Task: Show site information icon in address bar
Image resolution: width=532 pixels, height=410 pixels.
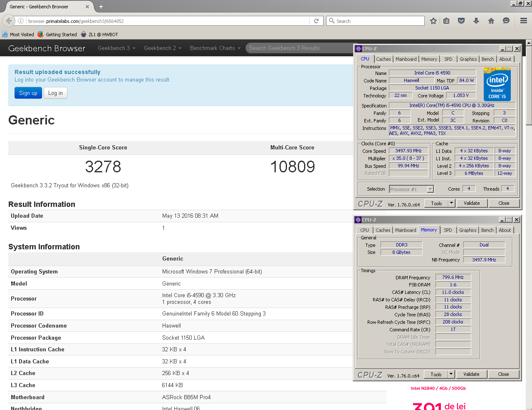Action: 21,21
